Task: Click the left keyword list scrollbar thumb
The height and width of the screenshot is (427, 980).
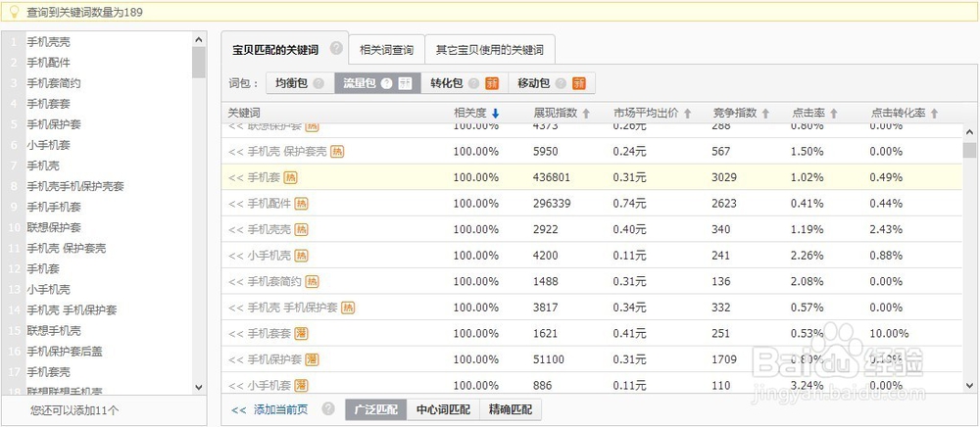Action: [199, 62]
